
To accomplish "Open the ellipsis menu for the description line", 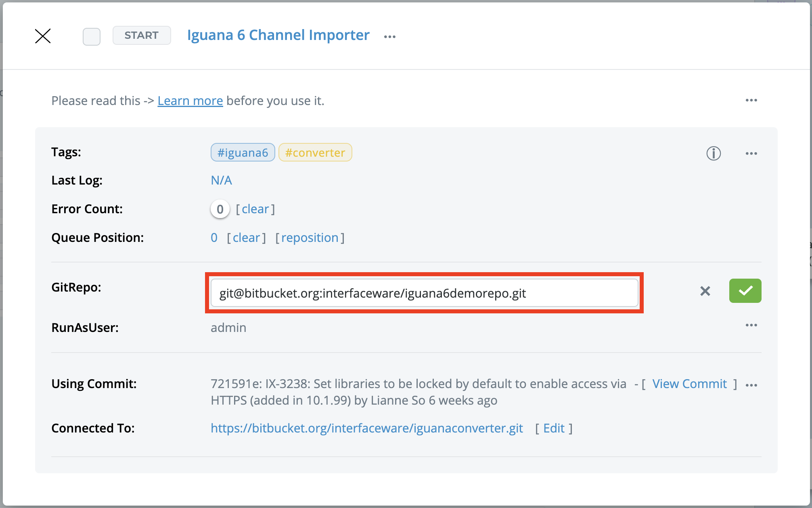I will point(751,100).
